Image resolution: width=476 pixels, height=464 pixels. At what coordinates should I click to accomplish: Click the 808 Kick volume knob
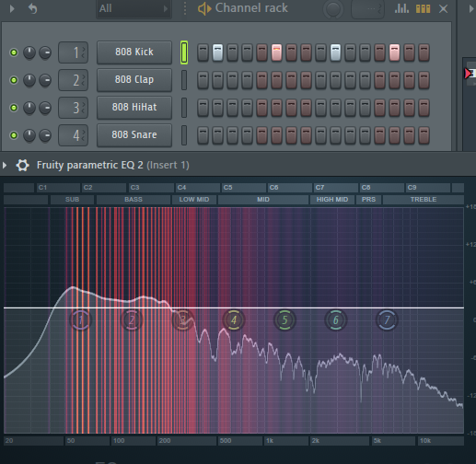(x=45, y=52)
